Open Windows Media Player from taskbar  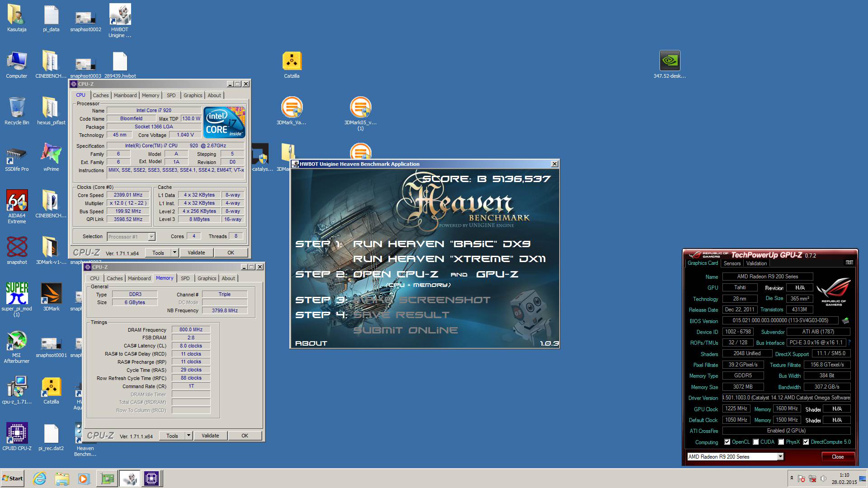click(84, 479)
